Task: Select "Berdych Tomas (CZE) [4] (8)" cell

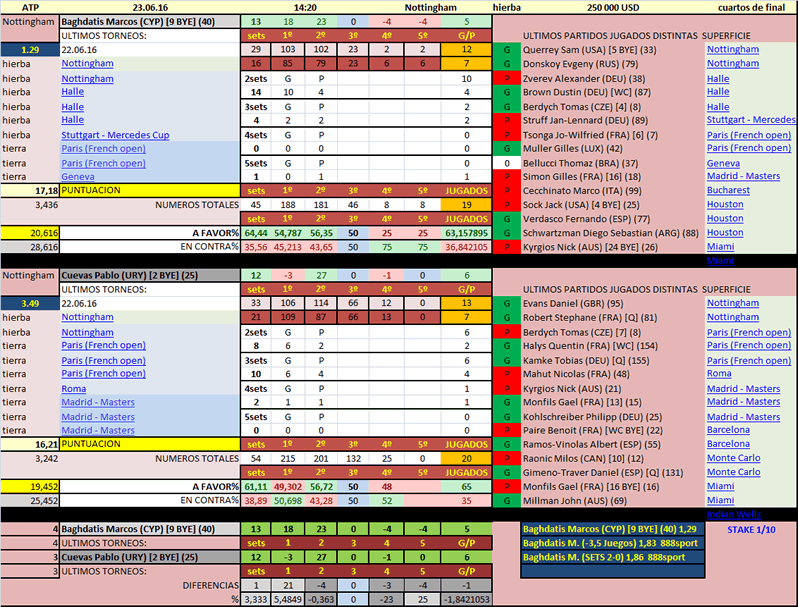Action: point(613,107)
